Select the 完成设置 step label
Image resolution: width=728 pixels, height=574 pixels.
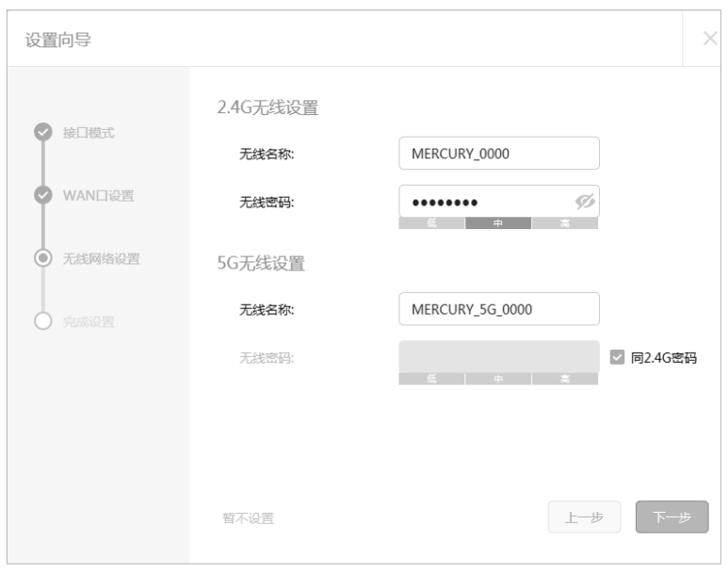click(x=89, y=321)
